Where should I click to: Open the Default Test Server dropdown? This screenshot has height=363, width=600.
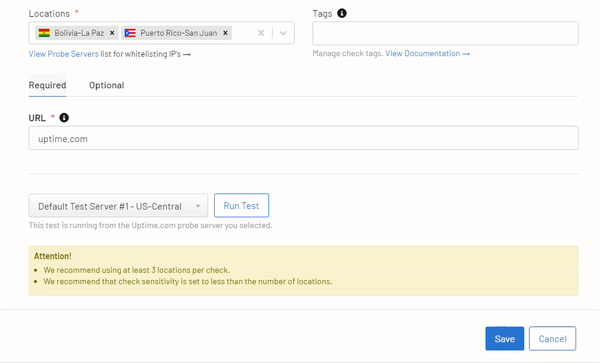coord(118,206)
